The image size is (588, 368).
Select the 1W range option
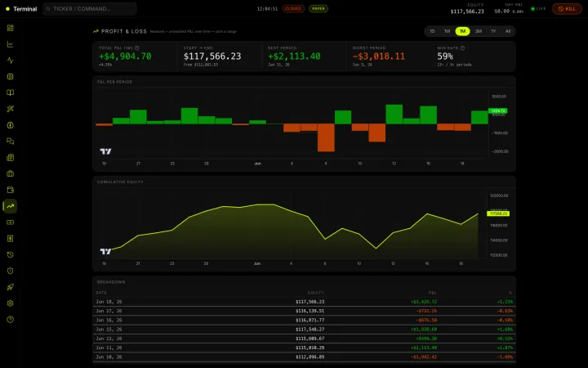pos(447,31)
